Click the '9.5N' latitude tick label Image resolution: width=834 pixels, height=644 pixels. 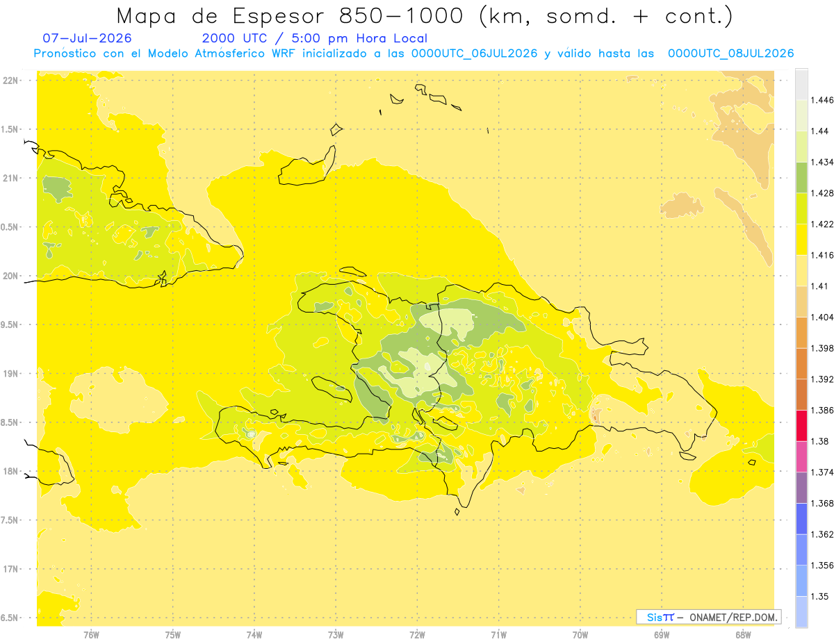coord(10,324)
